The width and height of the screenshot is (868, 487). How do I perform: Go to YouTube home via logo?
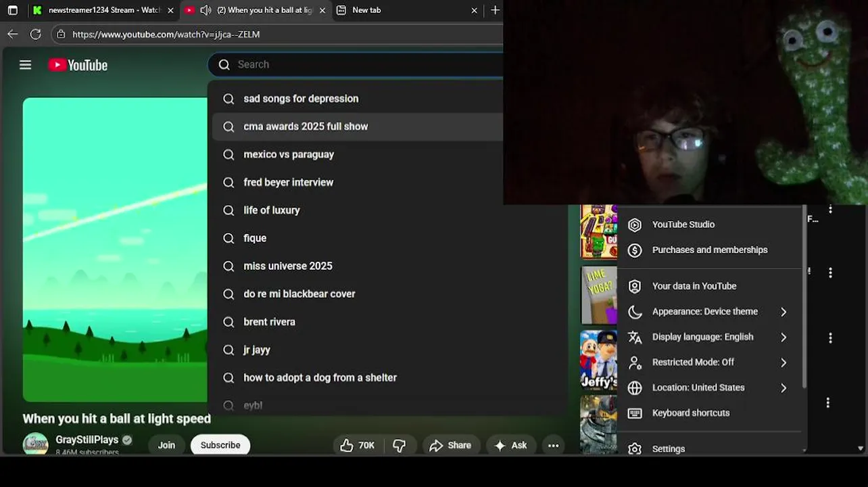78,65
